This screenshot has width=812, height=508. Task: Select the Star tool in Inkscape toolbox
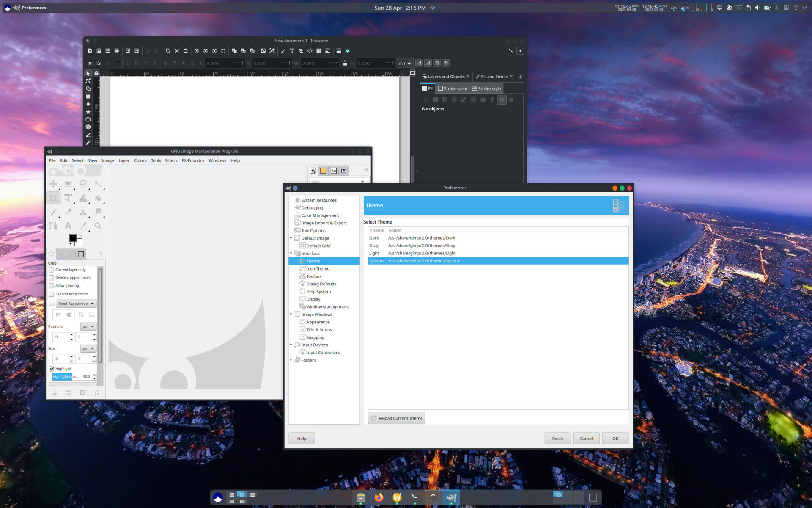(88, 112)
